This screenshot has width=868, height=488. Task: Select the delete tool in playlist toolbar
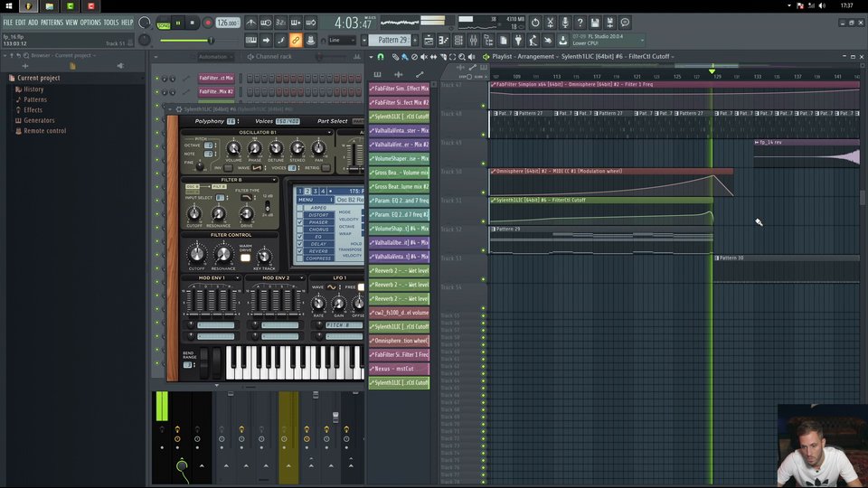point(414,56)
